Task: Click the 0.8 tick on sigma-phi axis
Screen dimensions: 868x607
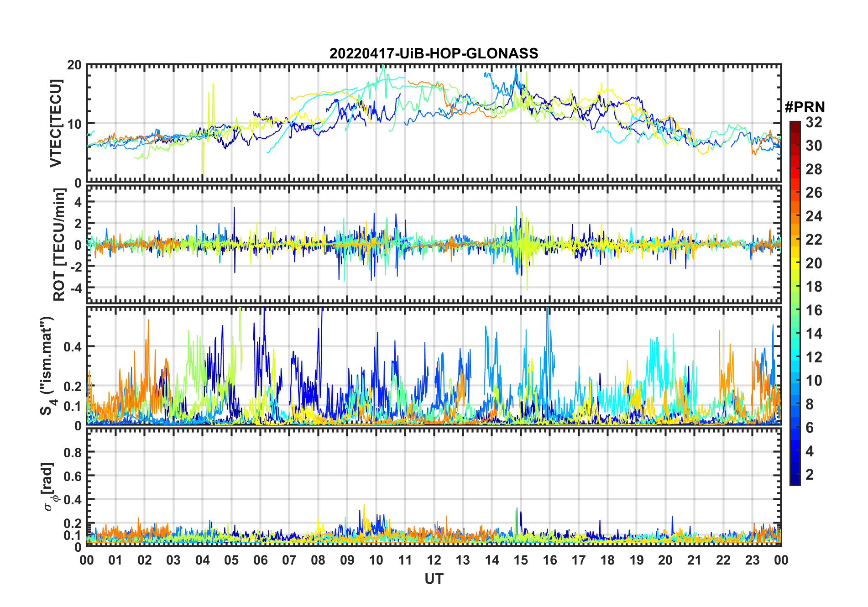Action: tap(73, 452)
